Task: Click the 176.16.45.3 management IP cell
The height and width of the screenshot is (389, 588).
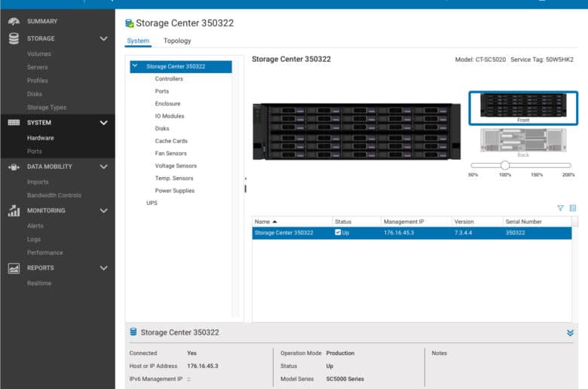Action: pyautogui.click(x=399, y=233)
